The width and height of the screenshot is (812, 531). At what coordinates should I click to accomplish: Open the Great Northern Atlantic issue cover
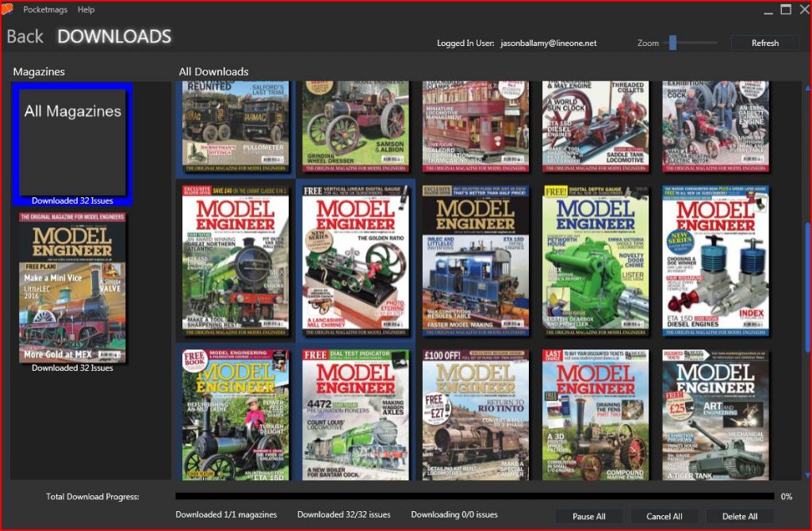236,261
